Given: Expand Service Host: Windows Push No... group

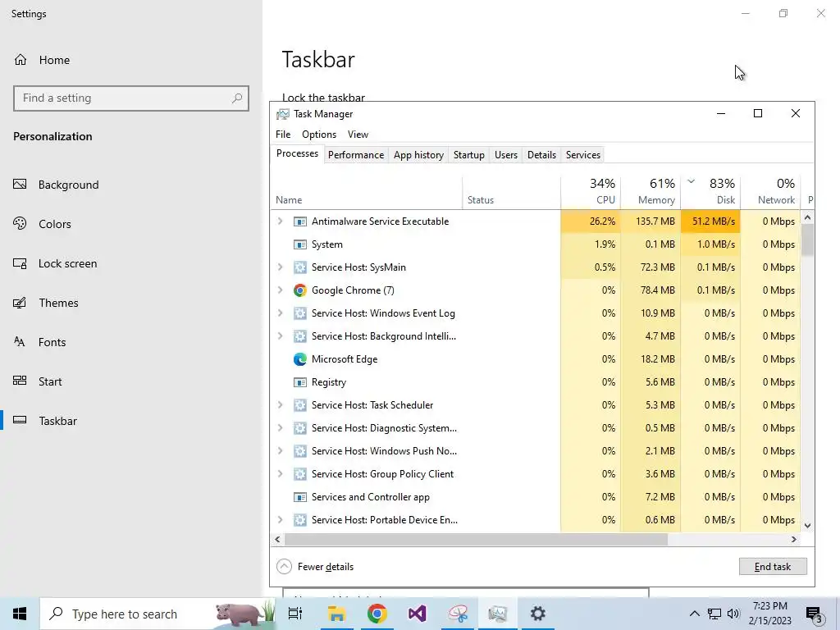Looking at the screenshot, I should tap(280, 451).
